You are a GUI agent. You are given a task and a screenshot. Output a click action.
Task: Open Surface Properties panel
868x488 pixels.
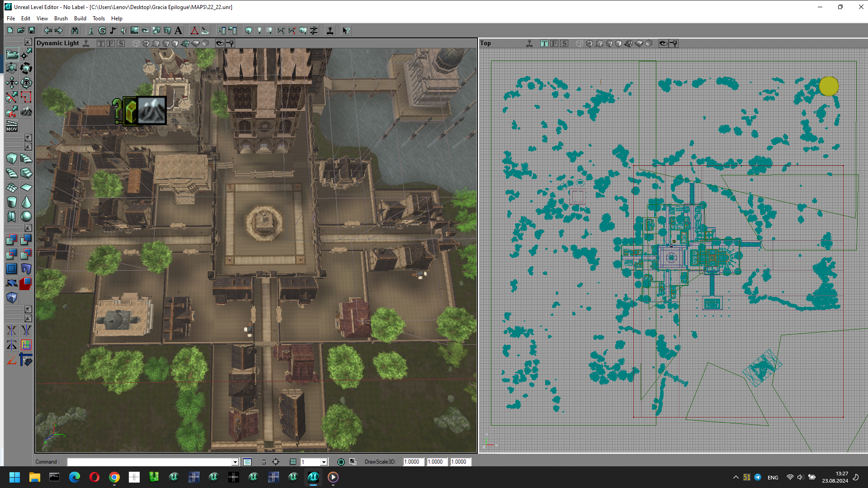tap(232, 30)
